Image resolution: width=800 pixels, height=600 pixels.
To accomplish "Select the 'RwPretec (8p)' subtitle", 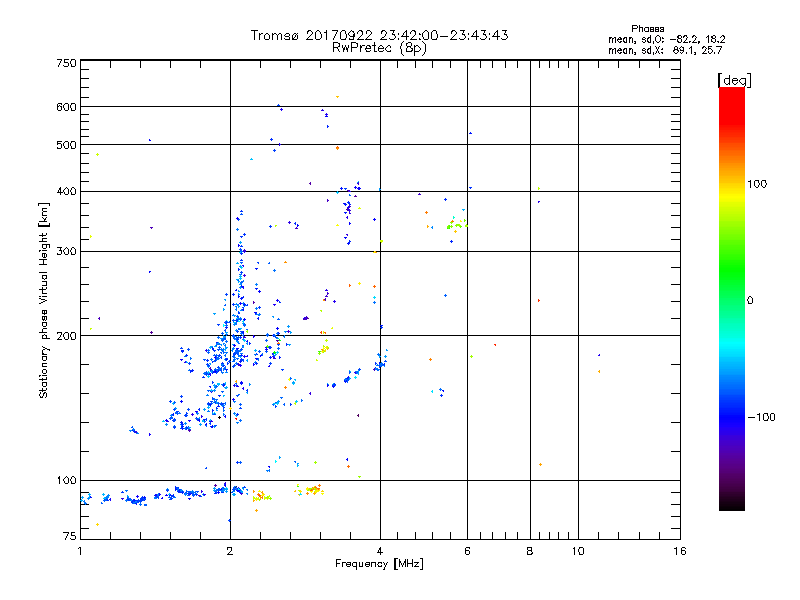I will (x=379, y=48).
